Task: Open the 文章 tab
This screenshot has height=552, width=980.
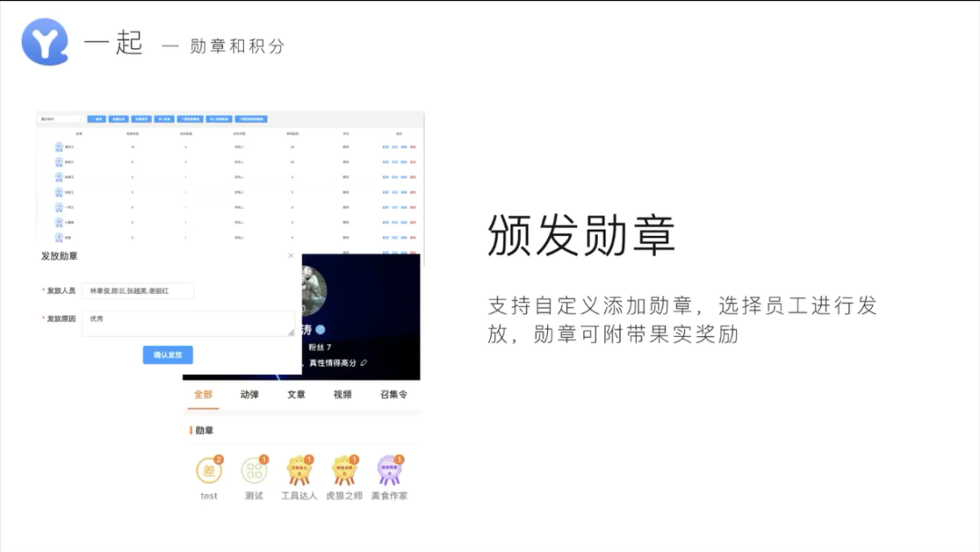Action: [296, 394]
